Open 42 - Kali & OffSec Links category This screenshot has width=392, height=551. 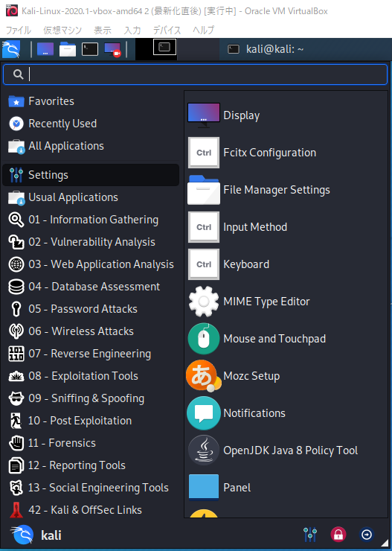91,510
